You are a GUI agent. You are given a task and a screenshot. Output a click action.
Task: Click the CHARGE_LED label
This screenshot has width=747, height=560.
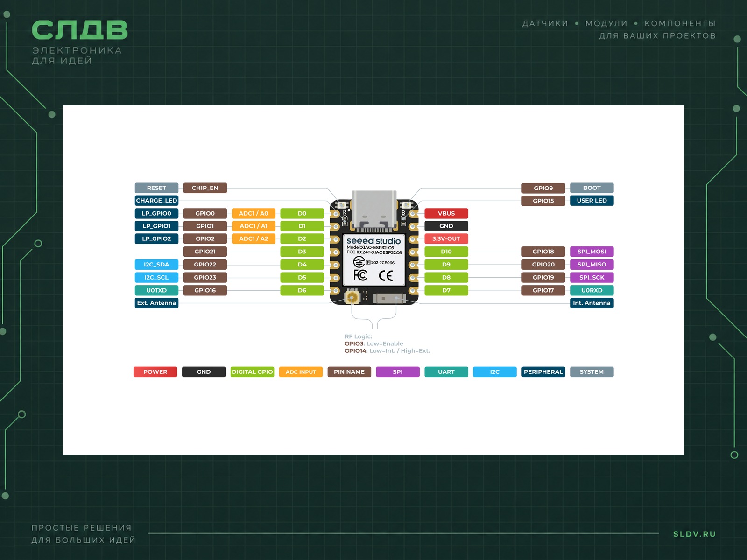coord(156,201)
